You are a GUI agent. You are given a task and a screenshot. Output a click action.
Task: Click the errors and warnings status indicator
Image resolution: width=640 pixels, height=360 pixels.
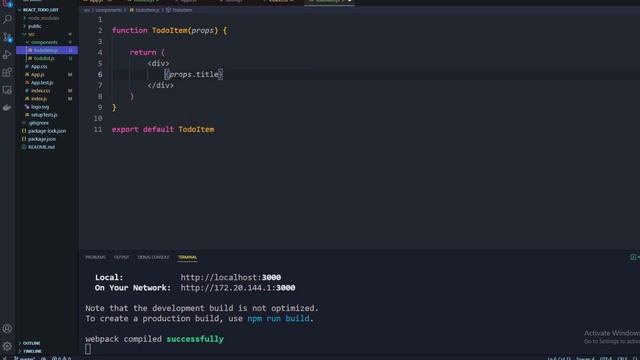coord(62,358)
